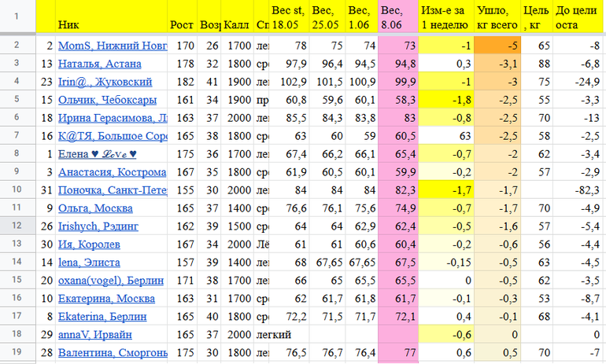Click the row 19 header number
606x364 pixels.
(17, 353)
